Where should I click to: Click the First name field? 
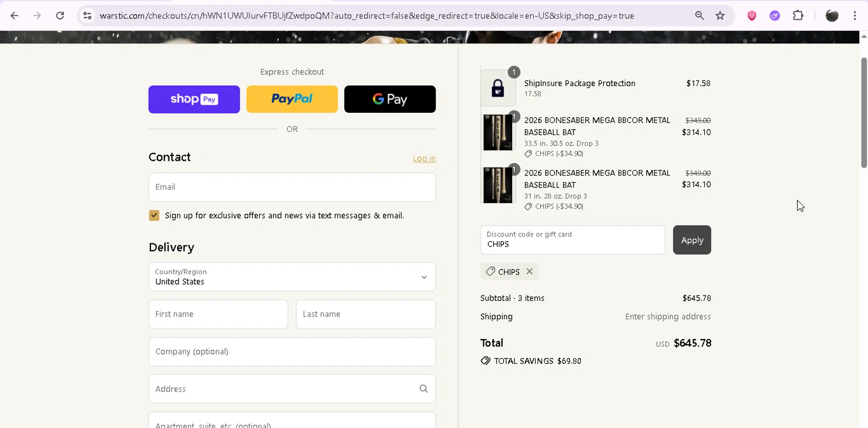(x=218, y=314)
